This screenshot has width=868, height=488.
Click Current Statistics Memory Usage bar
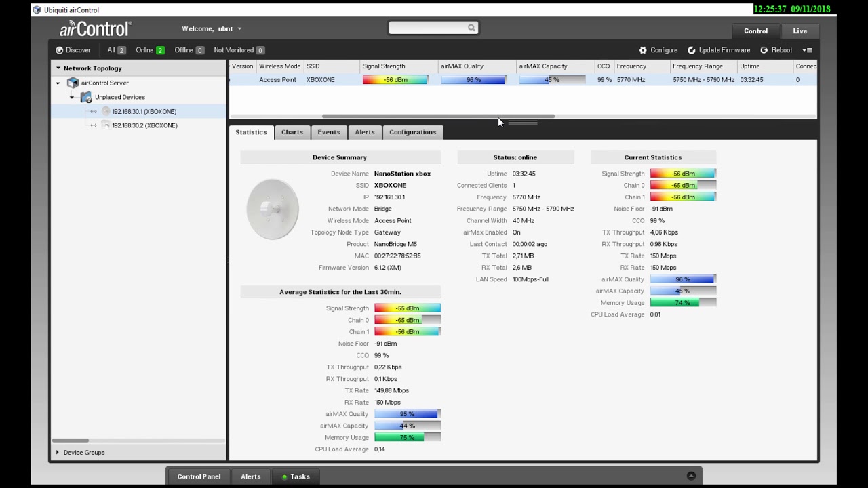pyautogui.click(x=683, y=303)
